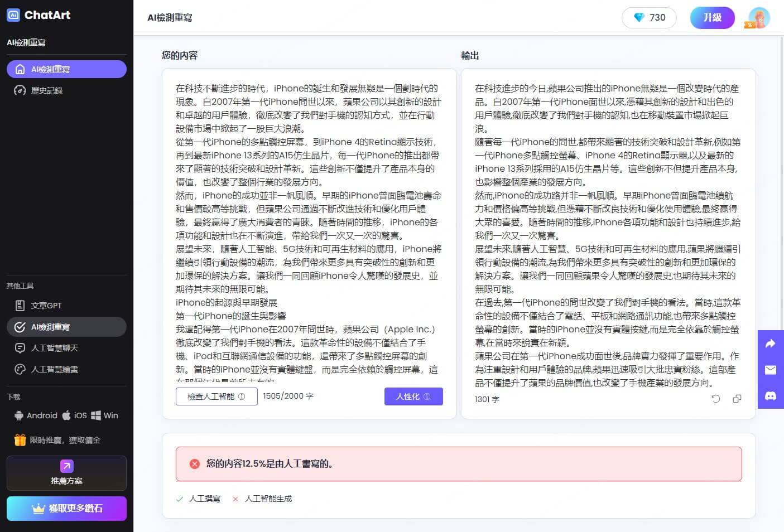Viewport: 784px width, 532px height.
Task: Open AI檢測重寫 in the top sidebar
Action: [x=66, y=69]
